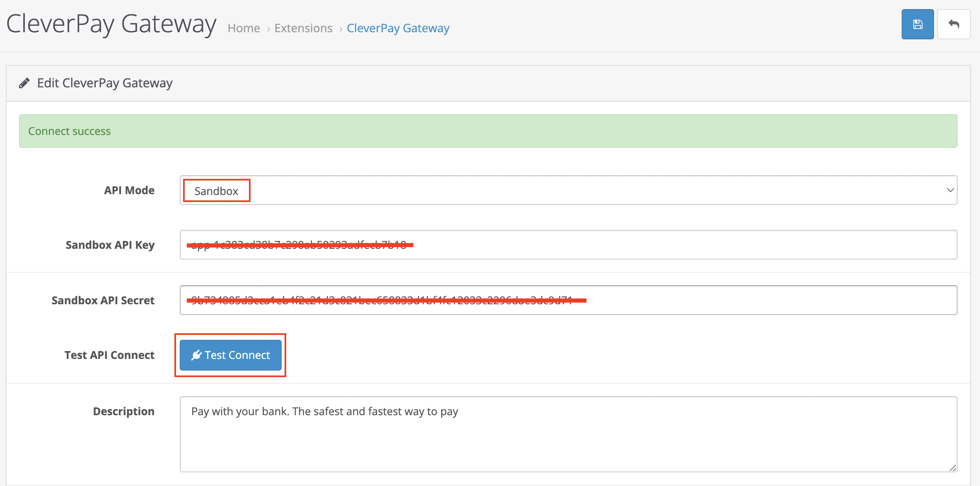Go to Extensions breadcrumb
Image resolution: width=980 pixels, height=486 pixels.
[x=303, y=28]
